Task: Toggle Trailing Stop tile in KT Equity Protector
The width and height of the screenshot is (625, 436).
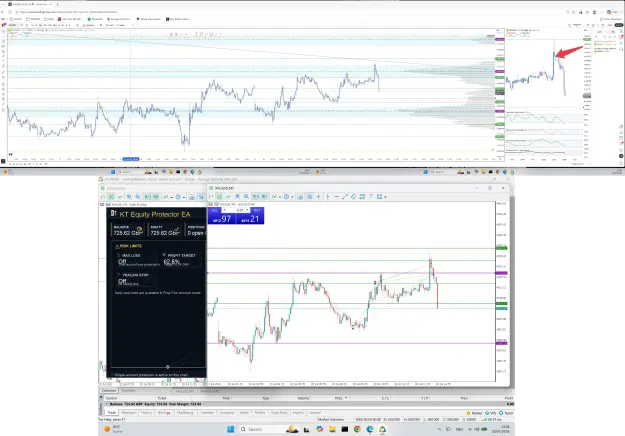Action: [x=135, y=279]
